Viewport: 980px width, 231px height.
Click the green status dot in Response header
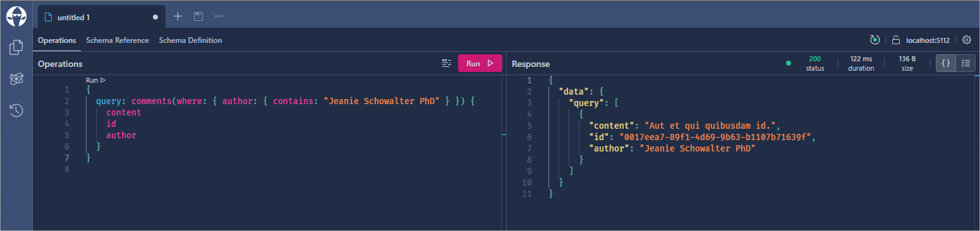coord(788,63)
